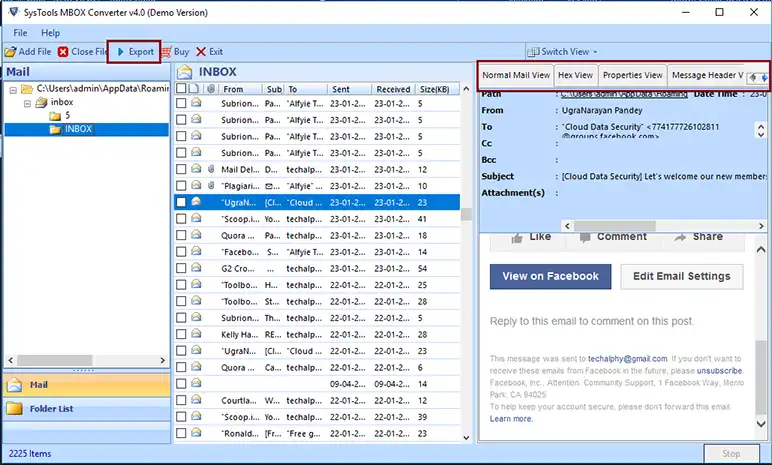Sort by the From column header
The height and width of the screenshot is (465, 772).
(x=240, y=89)
